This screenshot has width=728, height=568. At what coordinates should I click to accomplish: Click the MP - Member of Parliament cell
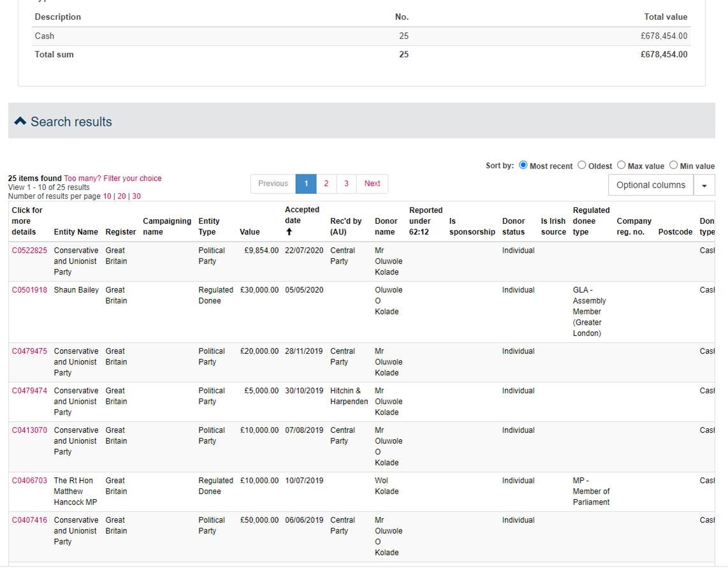point(591,492)
